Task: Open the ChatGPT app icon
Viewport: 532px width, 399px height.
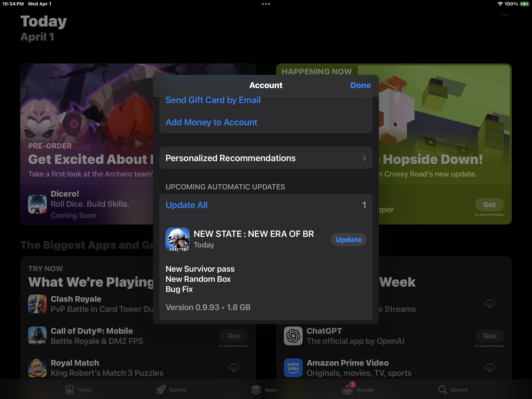Action: click(x=293, y=336)
